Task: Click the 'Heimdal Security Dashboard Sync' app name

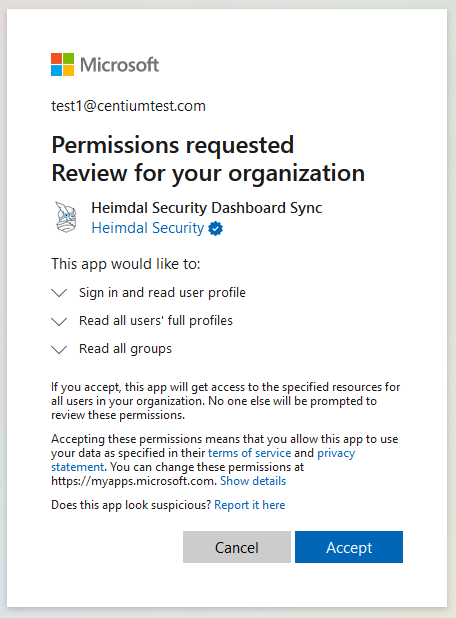Action: (x=207, y=208)
